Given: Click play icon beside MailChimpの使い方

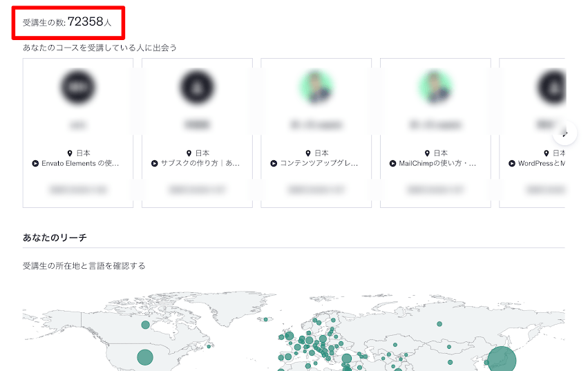Looking at the screenshot, I should (392, 164).
